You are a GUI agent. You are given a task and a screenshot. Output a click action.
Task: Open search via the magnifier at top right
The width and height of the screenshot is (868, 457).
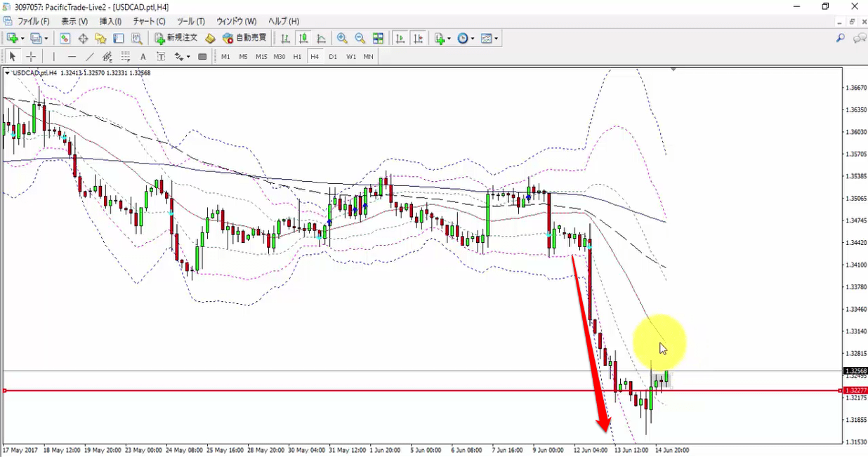841,39
